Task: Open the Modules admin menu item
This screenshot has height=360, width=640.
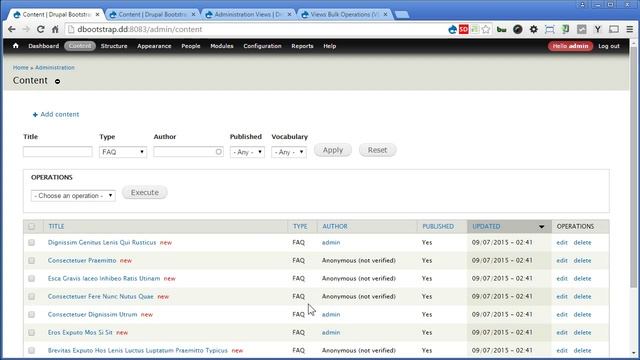Action: pyautogui.click(x=222, y=46)
